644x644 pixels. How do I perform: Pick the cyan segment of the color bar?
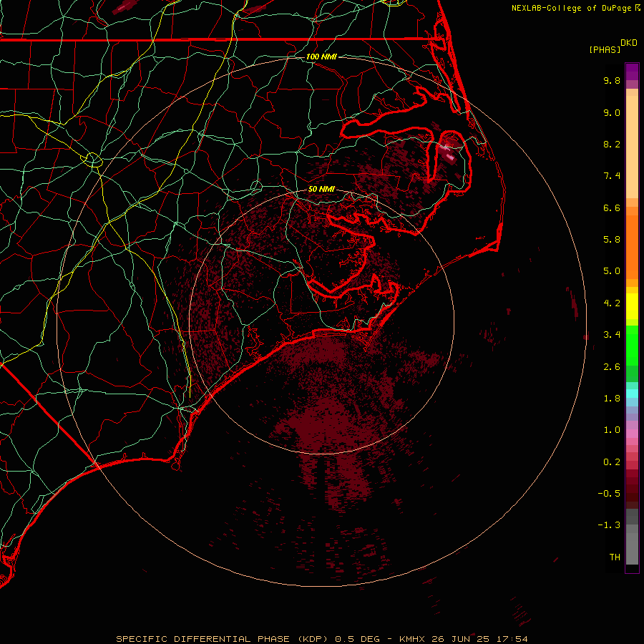[632, 394]
